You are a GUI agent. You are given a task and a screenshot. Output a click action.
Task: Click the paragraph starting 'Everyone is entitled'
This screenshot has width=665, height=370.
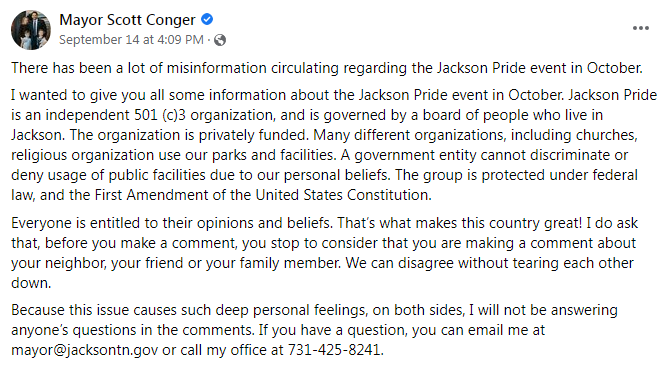(x=324, y=253)
